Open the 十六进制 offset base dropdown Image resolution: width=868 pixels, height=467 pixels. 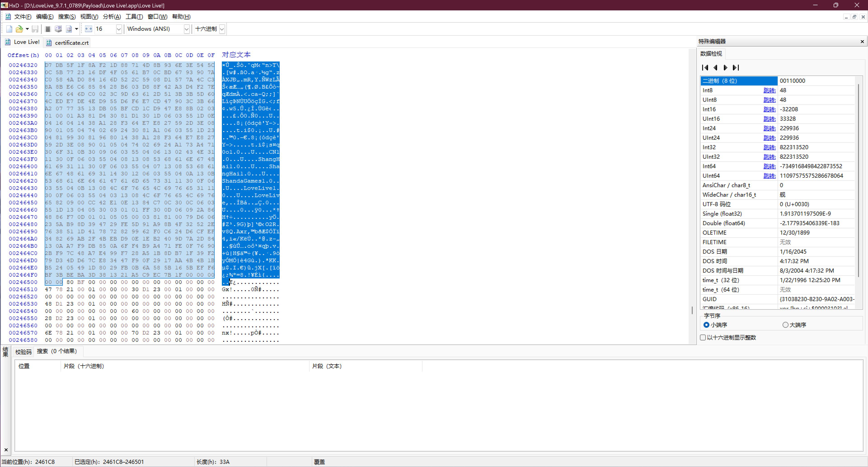[x=222, y=29]
